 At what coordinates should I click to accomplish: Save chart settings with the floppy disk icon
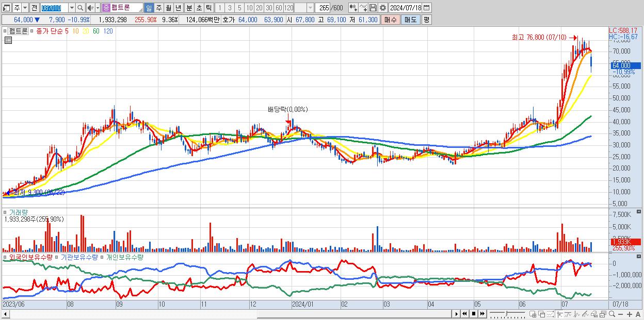point(373,8)
